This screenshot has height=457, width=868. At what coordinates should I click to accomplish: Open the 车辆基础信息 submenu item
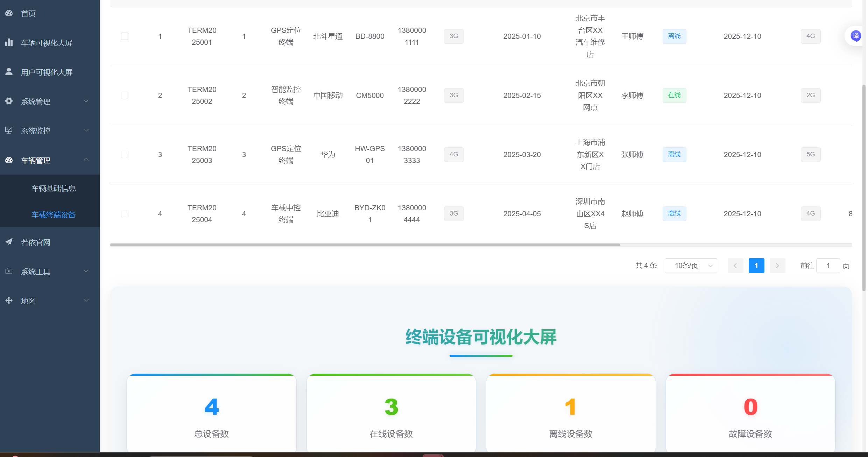click(54, 188)
